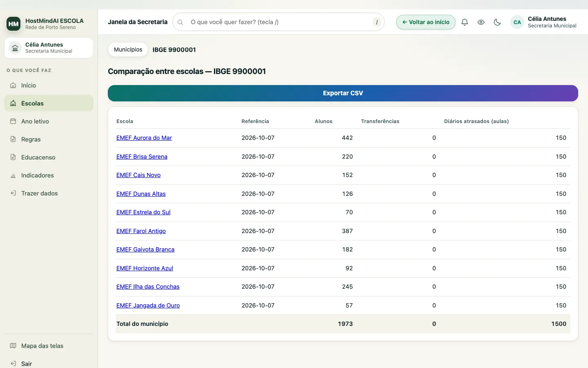588x368 pixels.
Task: Open EMEF Horizonte Azul link
Action: 145,268
